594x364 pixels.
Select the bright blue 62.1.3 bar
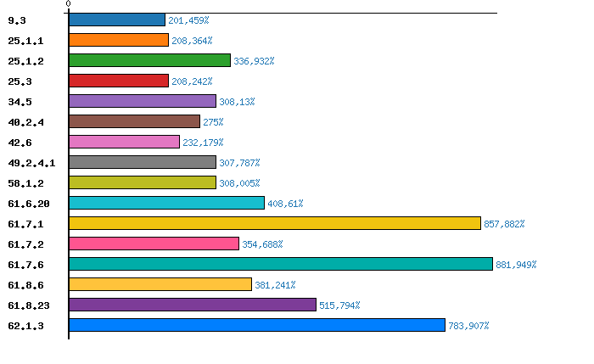256,325
